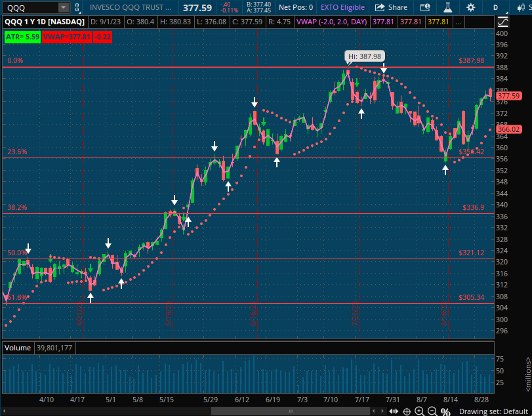Viewport: 532px width, 416px height.
Task: Click scrollbar left arrow at bottom-left
Action: [x=5, y=411]
